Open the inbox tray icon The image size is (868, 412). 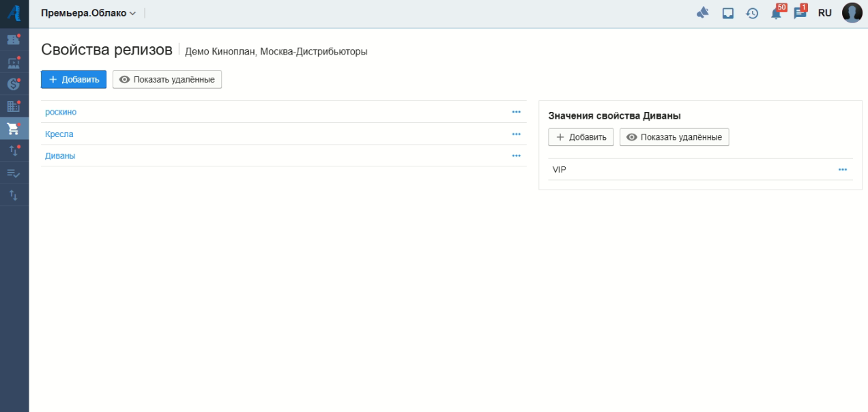[x=728, y=13]
